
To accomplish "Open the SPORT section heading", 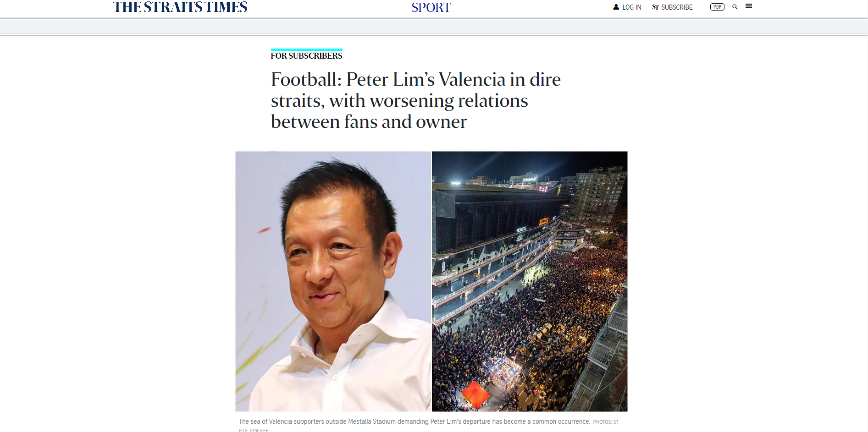I will (431, 7).
